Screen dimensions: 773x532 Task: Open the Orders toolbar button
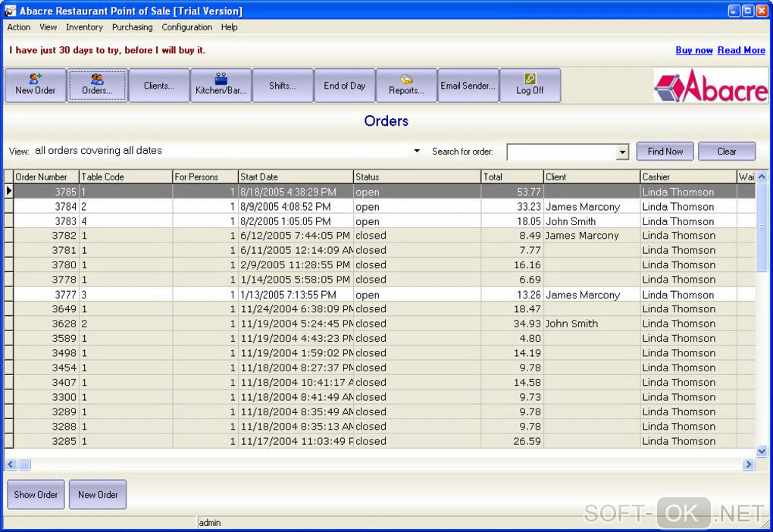click(97, 86)
